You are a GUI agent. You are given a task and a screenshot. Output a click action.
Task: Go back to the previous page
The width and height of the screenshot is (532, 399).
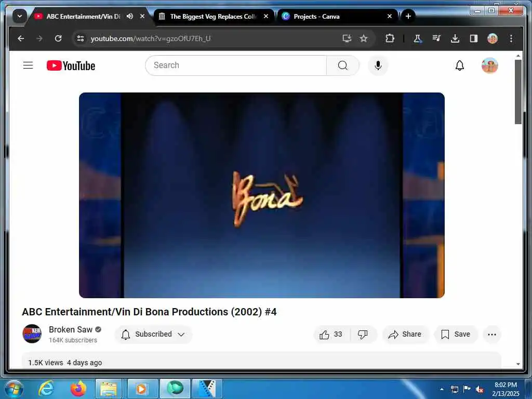[21, 38]
